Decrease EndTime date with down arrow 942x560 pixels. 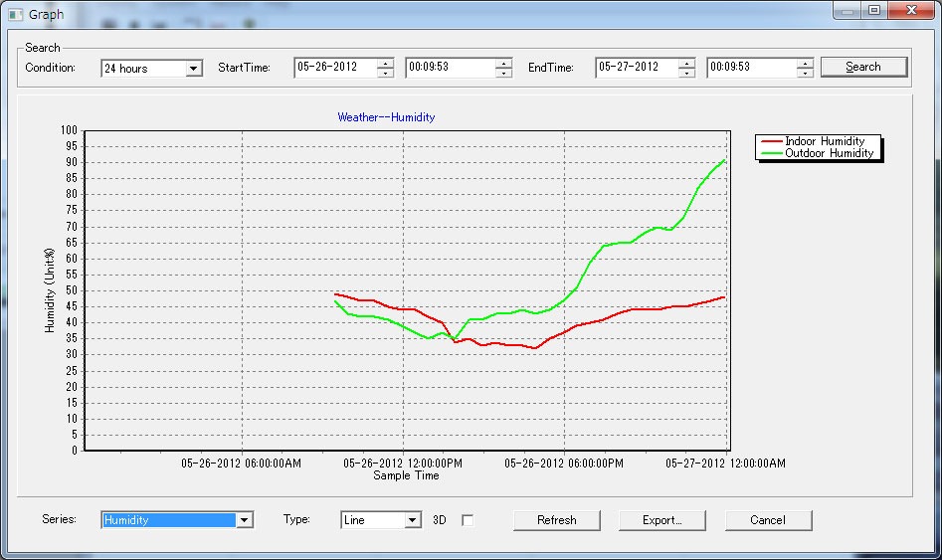tap(686, 73)
